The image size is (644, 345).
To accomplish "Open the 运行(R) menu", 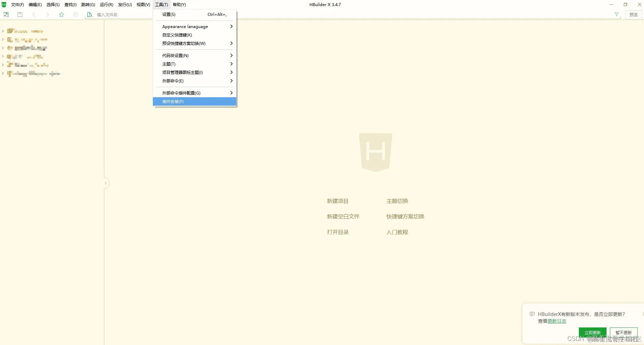I will point(106,4).
